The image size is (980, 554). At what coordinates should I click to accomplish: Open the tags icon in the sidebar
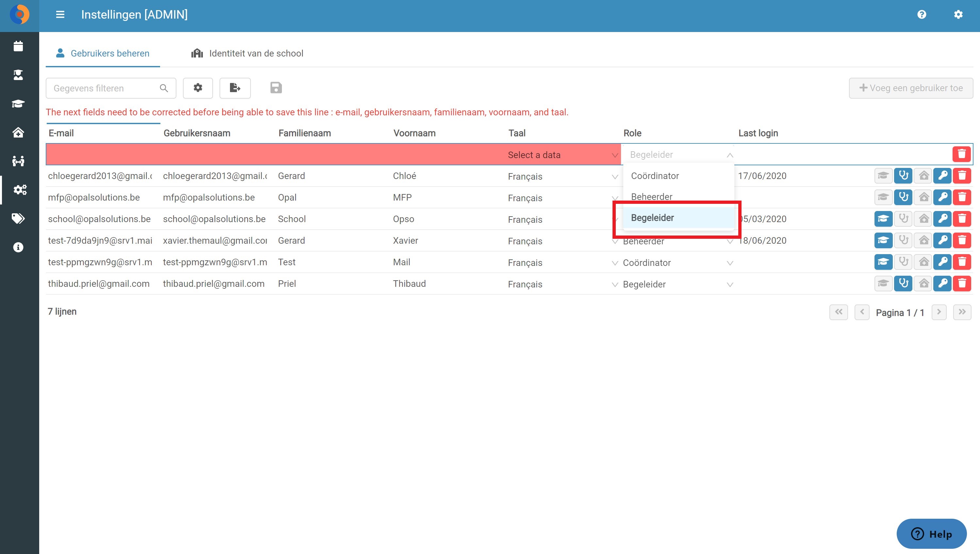click(x=18, y=219)
